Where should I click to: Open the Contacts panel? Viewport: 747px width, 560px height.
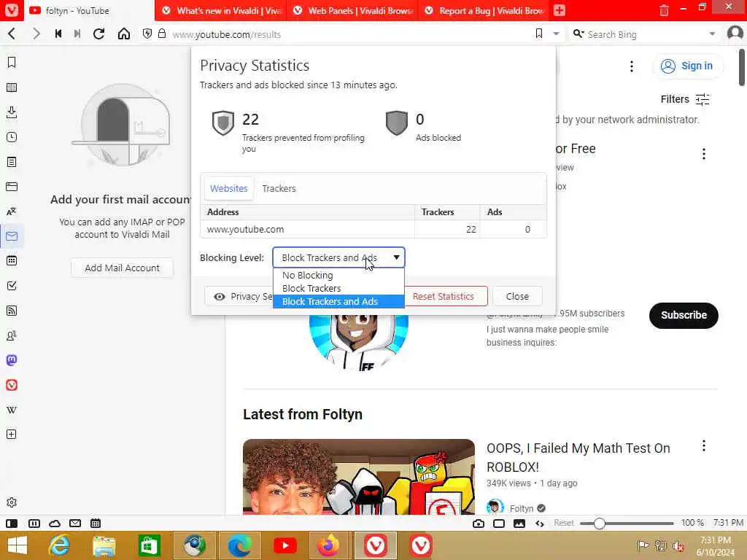point(12,335)
